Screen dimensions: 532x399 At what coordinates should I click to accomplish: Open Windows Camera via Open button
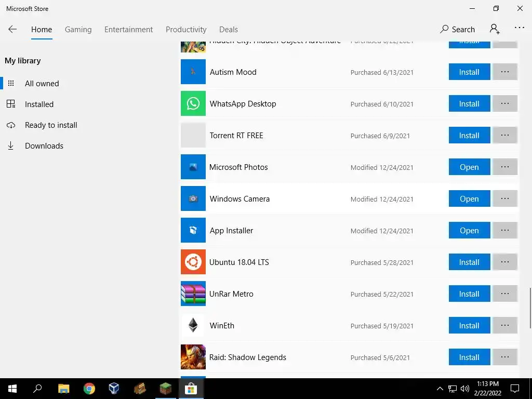tap(469, 198)
